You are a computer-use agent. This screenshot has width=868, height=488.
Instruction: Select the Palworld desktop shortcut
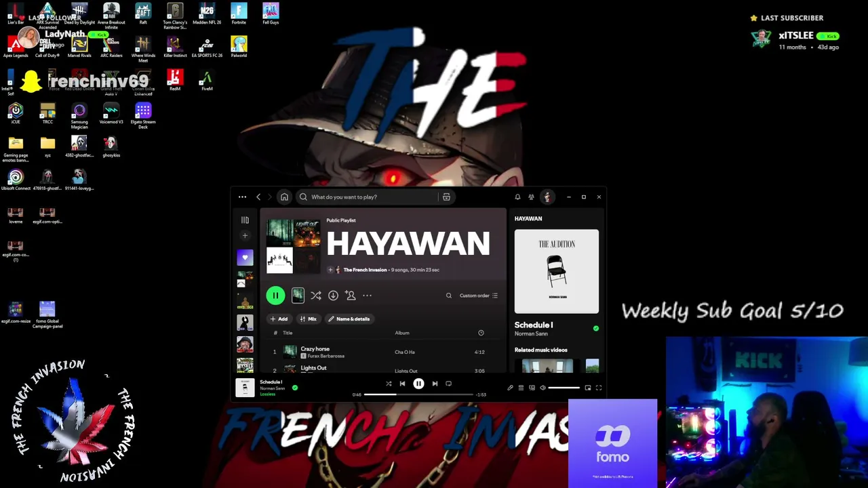tap(239, 47)
